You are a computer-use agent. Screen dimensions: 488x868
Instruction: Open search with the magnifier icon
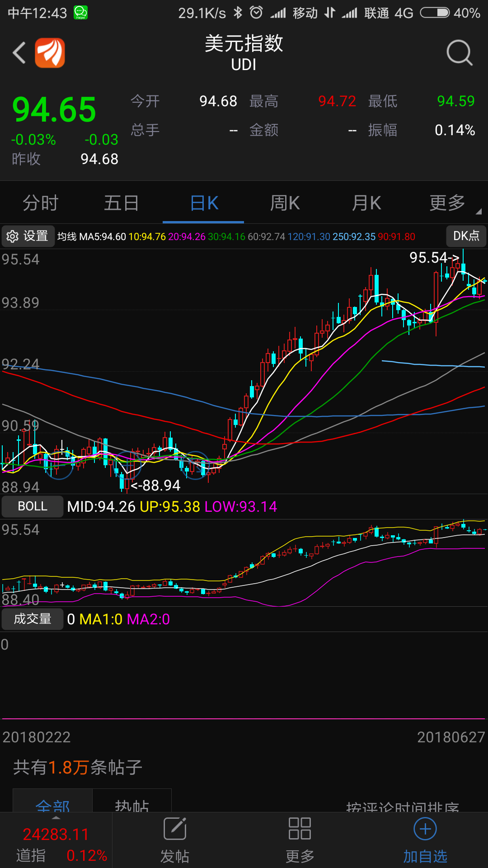pyautogui.click(x=460, y=53)
